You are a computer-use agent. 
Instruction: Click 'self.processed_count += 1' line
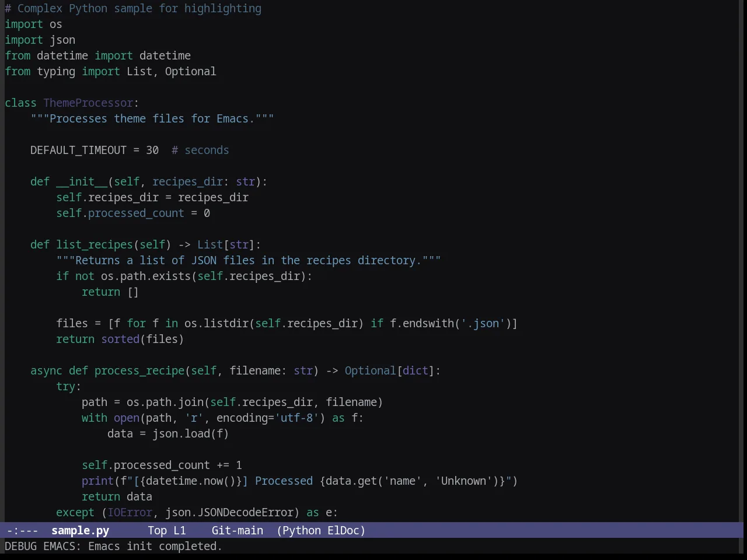(x=162, y=465)
